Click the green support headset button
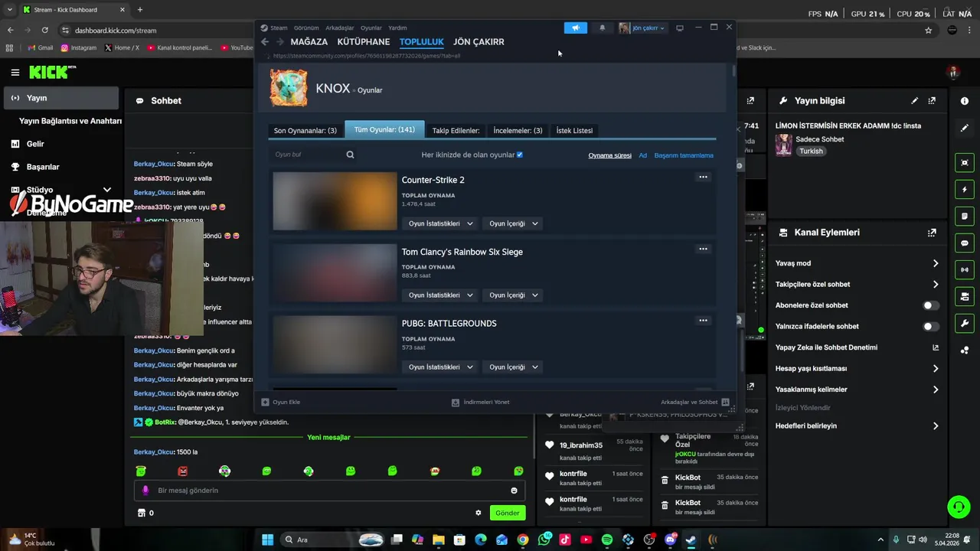This screenshot has height=551, width=980. (959, 507)
